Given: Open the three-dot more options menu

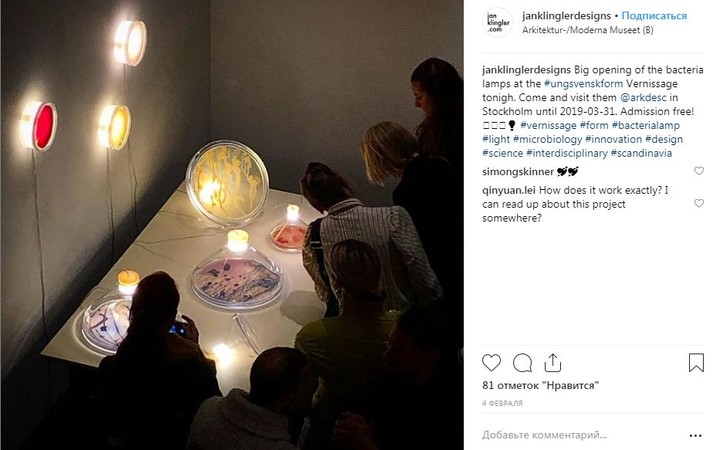Looking at the screenshot, I should click(x=695, y=435).
